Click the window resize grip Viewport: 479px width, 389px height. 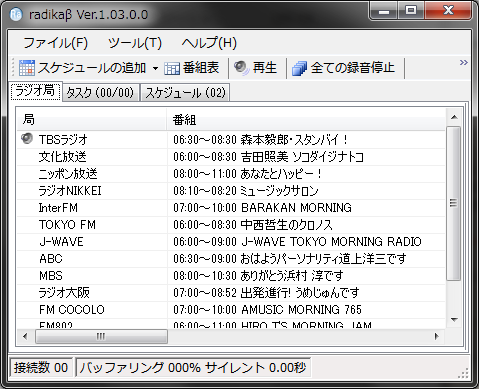pyautogui.click(x=464, y=373)
